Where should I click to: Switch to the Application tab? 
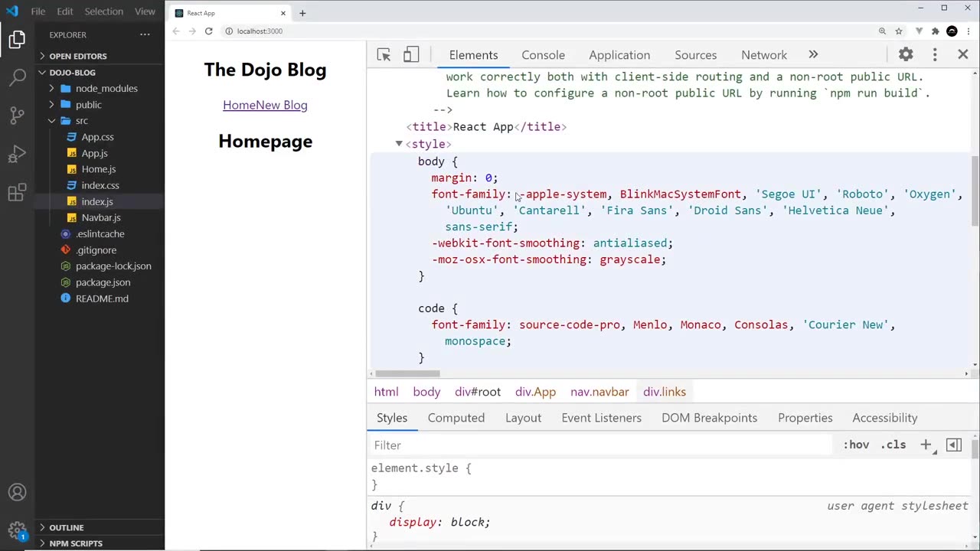click(619, 55)
